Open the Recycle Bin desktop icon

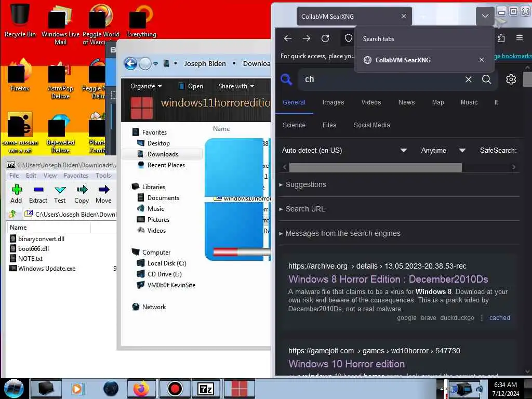click(x=20, y=20)
